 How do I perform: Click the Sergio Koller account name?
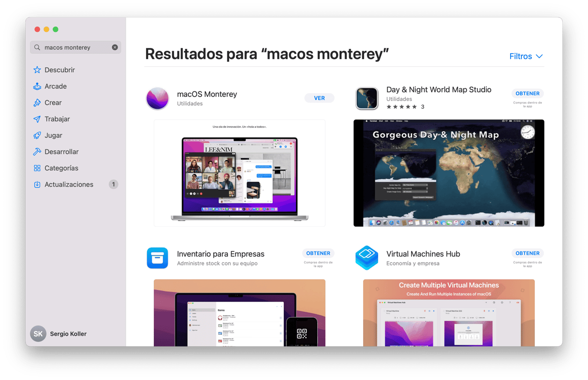click(68, 334)
